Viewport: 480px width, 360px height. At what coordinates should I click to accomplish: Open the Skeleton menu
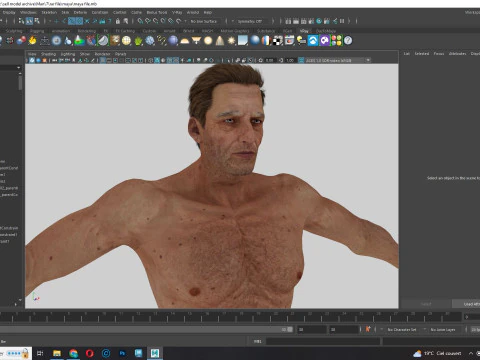pyautogui.click(x=49, y=12)
